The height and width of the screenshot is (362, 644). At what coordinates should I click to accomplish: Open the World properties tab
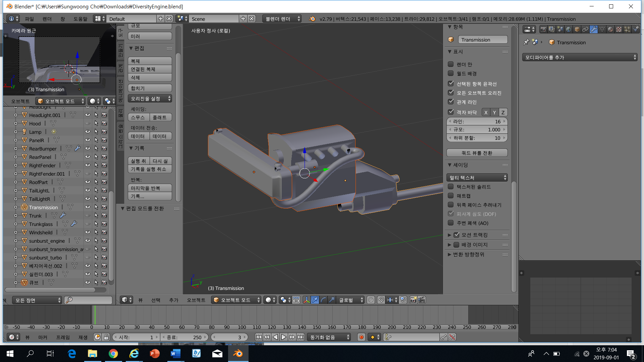(569, 29)
